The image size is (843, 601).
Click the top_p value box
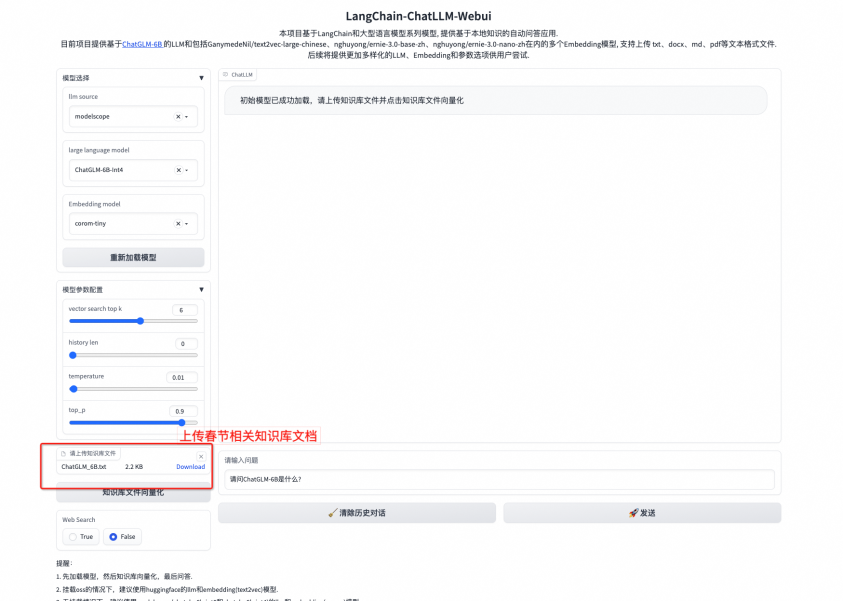(x=183, y=411)
